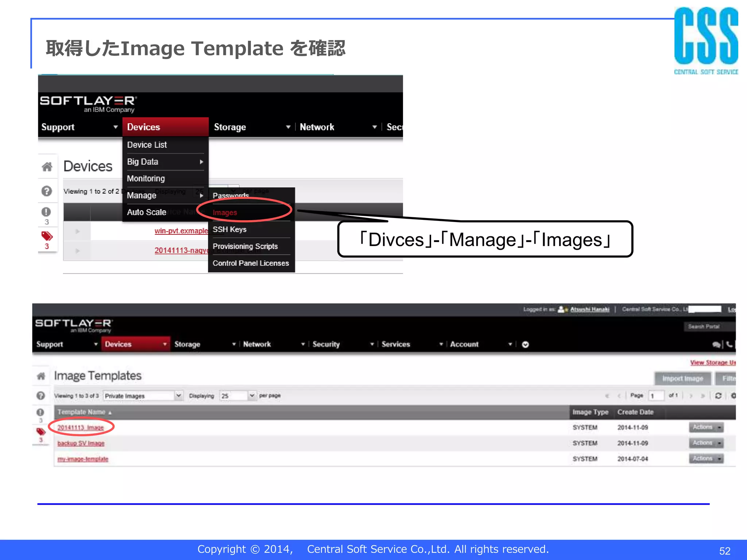Click the phone icon in lower navbar

pos(729,344)
